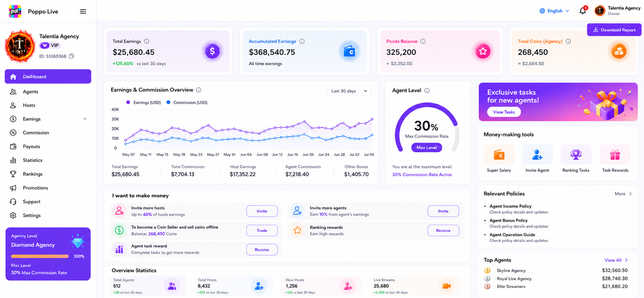Open View All top agents
The width and height of the screenshot is (644, 298).
(x=616, y=260)
